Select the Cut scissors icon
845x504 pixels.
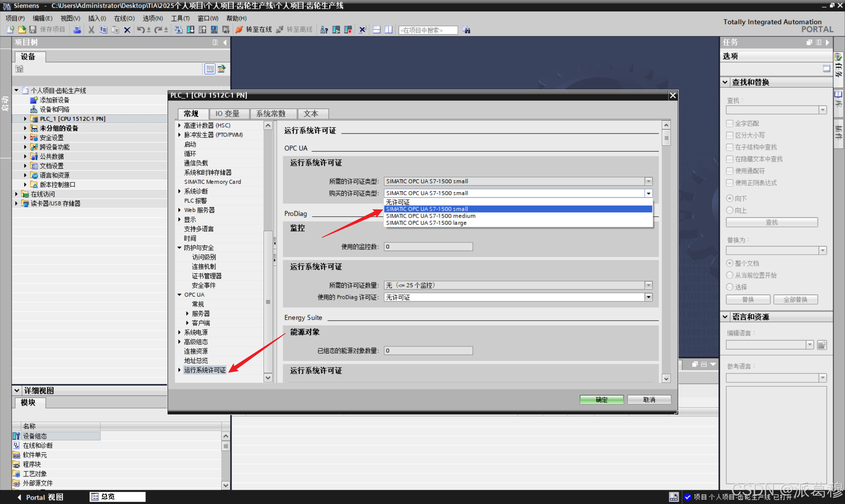point(91,30)
